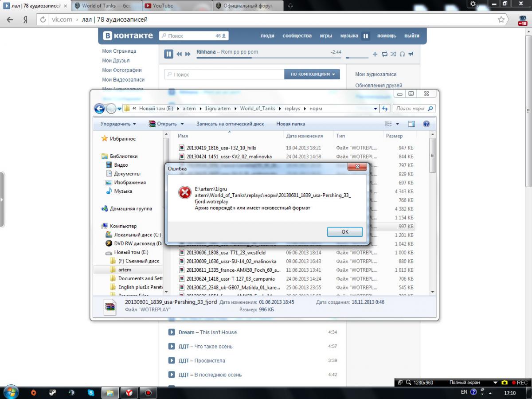Open помощь in VK header
Viewport: 532px width, 399px height.
pos(387,36)
